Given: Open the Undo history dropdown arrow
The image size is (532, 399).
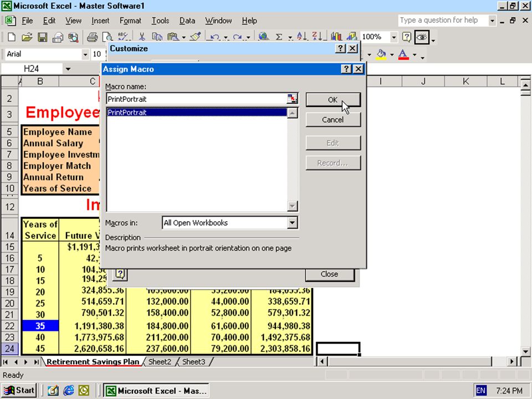Looking at the screenshot, I should [x=226, y=37].
